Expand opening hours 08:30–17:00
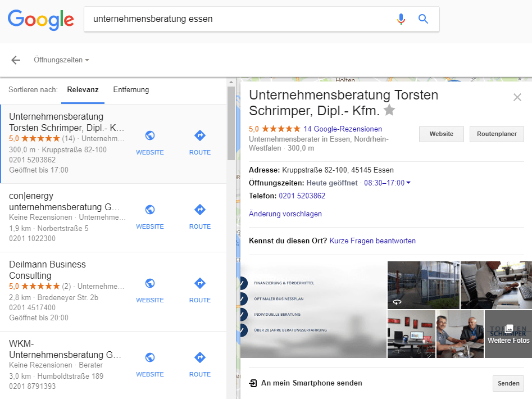 387,183
